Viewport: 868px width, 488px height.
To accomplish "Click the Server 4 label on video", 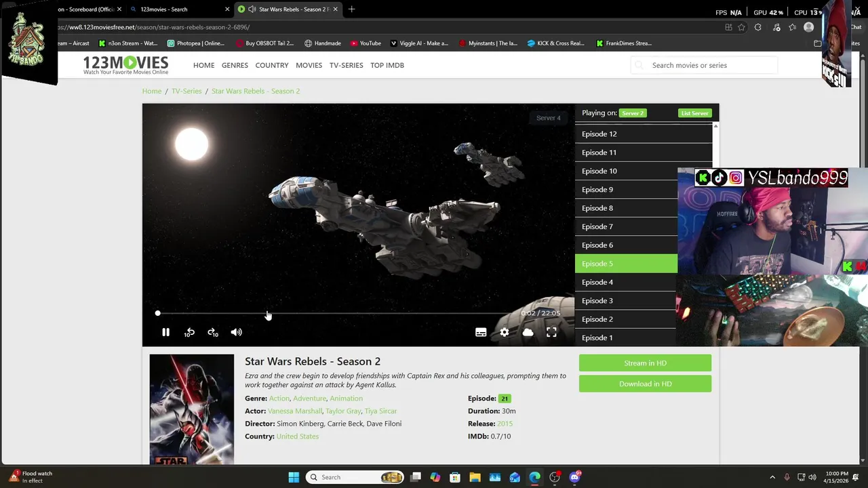I will pos(548,118).
